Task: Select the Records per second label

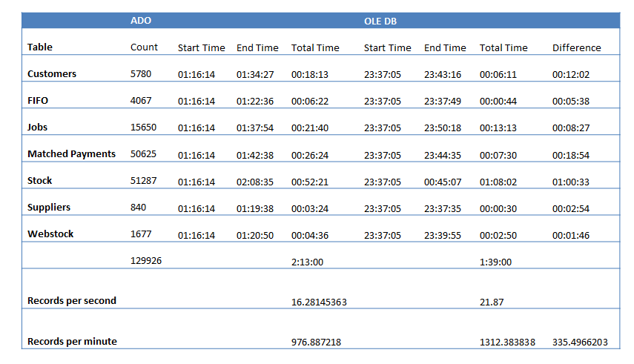Action: click(71, 301)
